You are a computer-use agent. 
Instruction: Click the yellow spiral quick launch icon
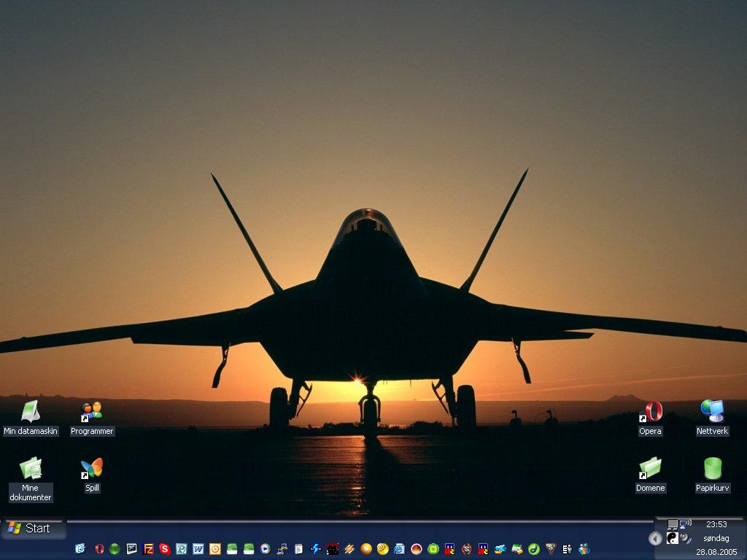coord(382,548)
